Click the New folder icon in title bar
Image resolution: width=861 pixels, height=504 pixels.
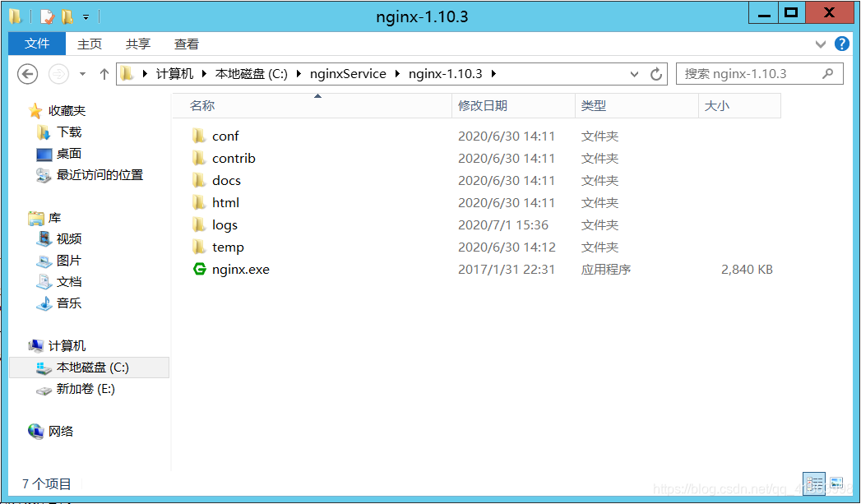point(67,16)
